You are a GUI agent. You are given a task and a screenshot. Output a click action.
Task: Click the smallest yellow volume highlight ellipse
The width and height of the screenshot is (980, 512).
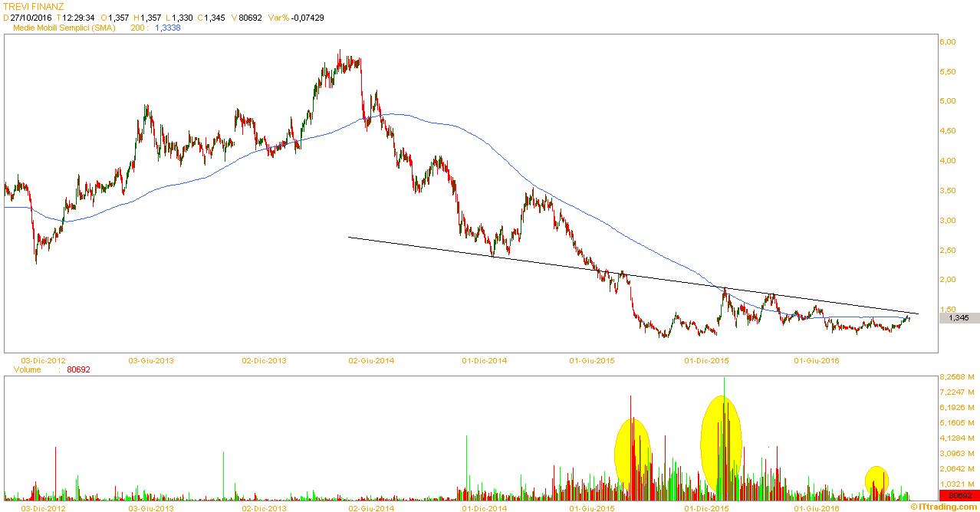point(876,480)
